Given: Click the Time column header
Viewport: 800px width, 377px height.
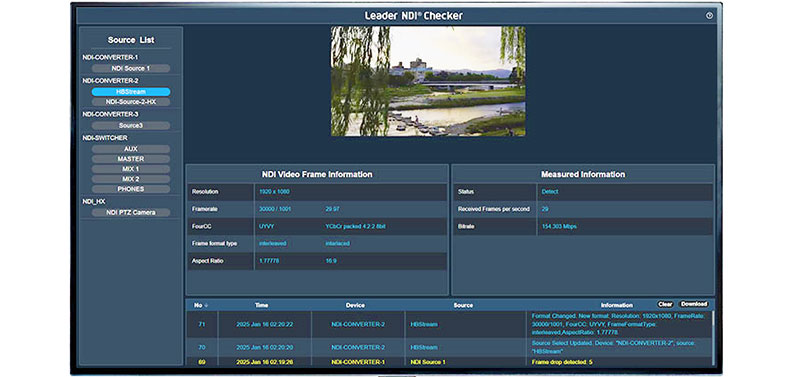Looking at the screenshot, I should pyautogui.click(x=262, y=305).
